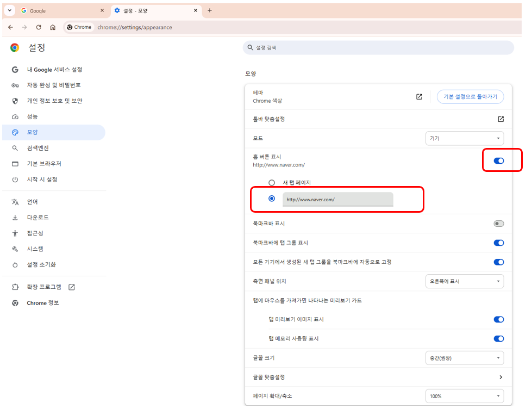Image resolution: width=532 pixels, height=408 pixels.
Task: Open 자동 완성 및 비밀번호 section
Action: pyautogui.click(x=54, y=85)
